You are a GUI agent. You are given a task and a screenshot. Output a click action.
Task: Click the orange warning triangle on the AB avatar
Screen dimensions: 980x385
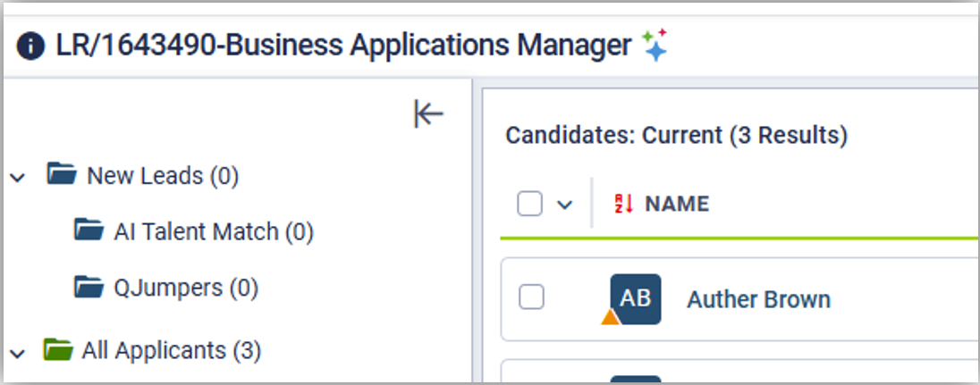pyautogui.click(x=611, y=316)
